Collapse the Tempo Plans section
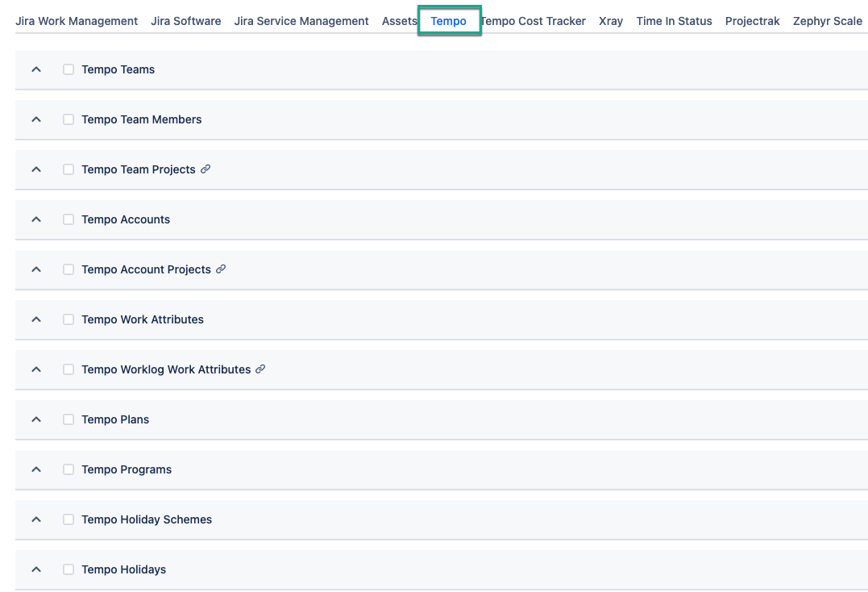The height and width of the screenshot is (592, 868). click(x=35, y=419)
